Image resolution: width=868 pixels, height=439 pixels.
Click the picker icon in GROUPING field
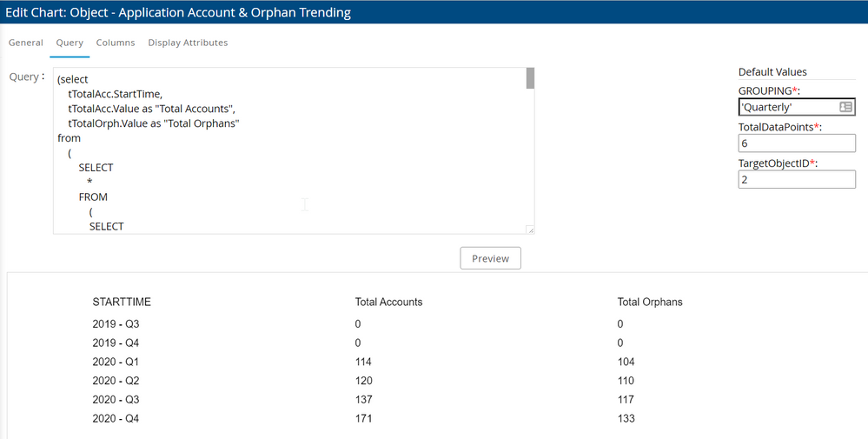[x=845, y=107]
